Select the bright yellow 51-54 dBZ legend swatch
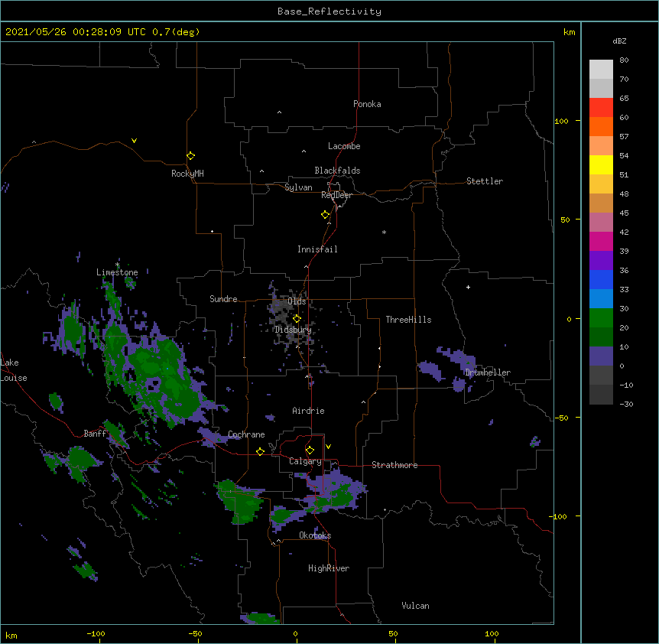This screenshot has width=659, height=644. click(601, 164)
